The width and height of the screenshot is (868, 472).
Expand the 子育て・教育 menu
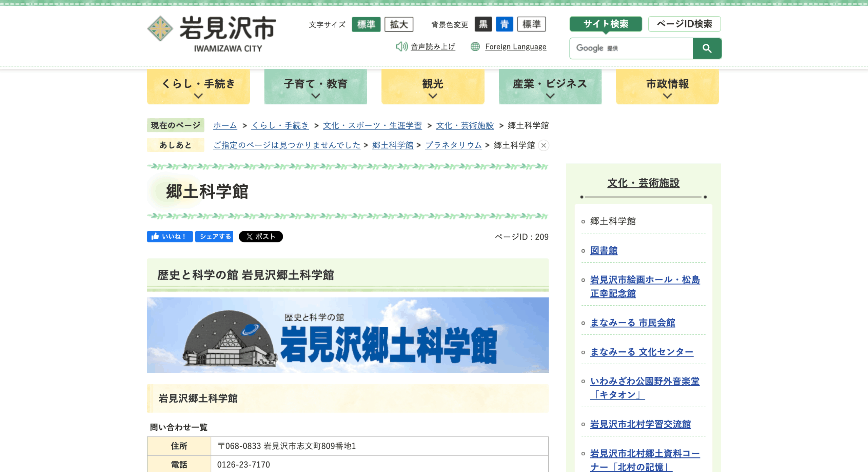click(316, 87)
